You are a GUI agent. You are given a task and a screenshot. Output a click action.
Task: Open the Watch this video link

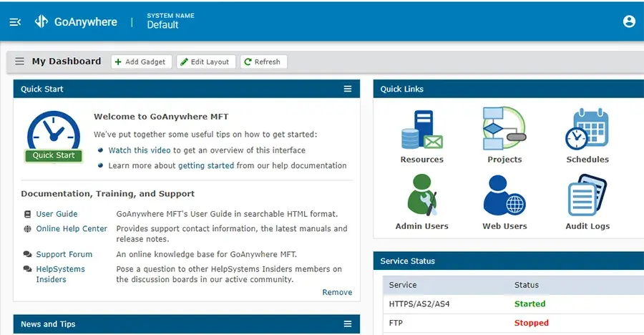140,150
